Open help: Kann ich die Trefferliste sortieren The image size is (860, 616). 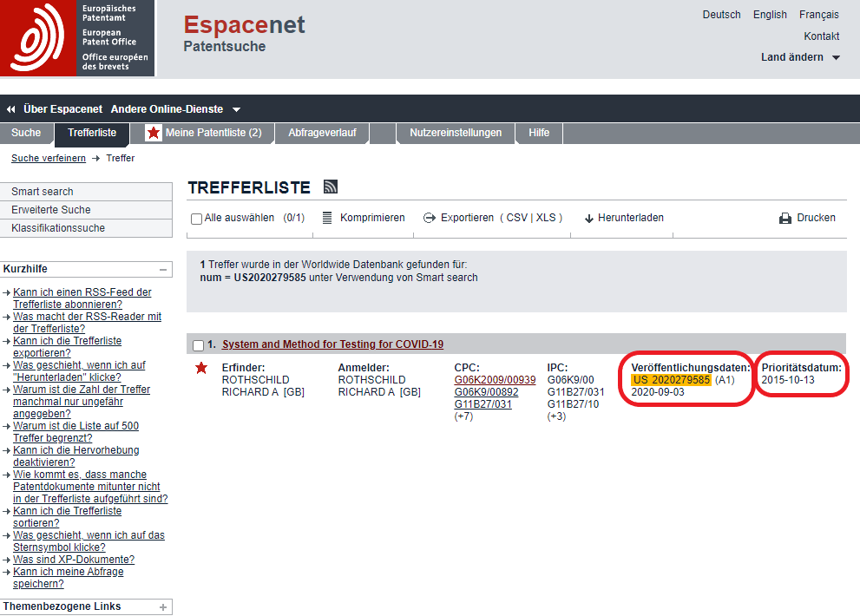point(68,517)
